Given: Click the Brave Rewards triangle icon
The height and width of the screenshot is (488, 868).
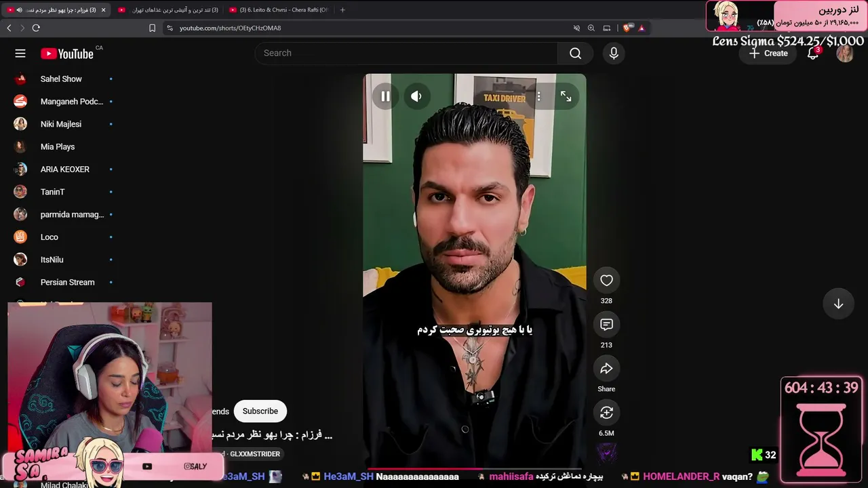Looking at the screenshot, I should [642, 28].
